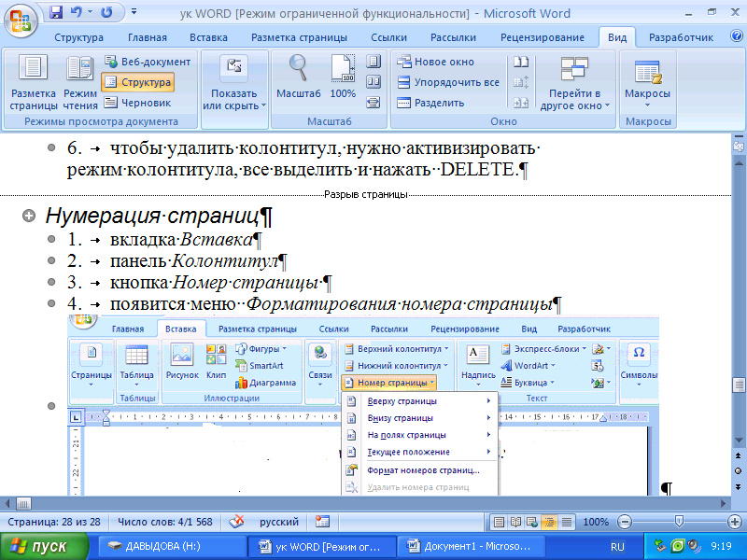Click word count Число слов status

tap(165, 522)
